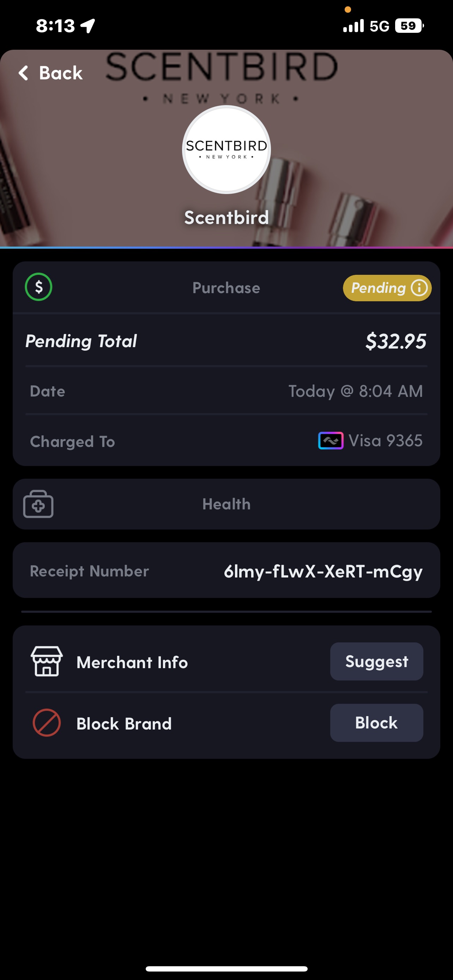
Task: Tap the card icon beside Visa 9365
Action: coord(331,441)
